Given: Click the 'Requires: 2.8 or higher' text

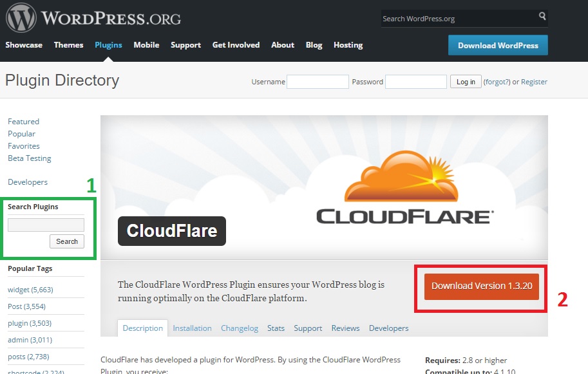Looking at the screenshot, I should pyautogui.click(x=466, y=360).
